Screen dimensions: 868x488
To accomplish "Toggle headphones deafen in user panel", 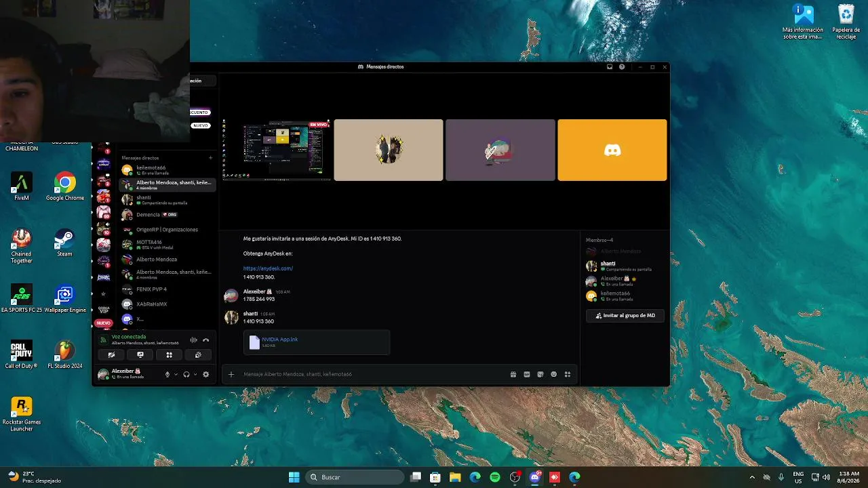I will click(186, 374).
